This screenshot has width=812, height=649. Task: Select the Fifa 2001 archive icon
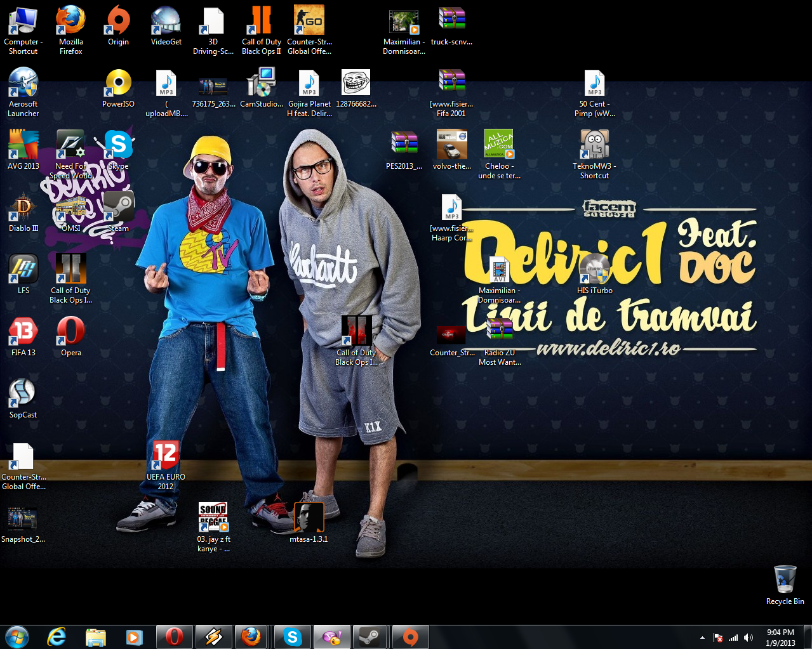tap(451, 92)
